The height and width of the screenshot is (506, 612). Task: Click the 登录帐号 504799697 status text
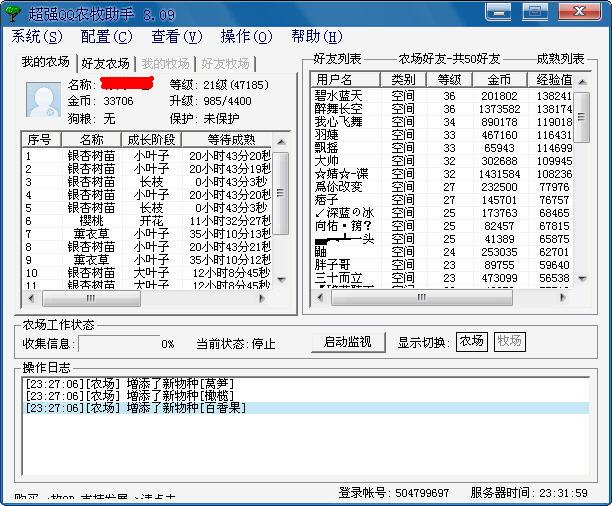coord(393,493)
